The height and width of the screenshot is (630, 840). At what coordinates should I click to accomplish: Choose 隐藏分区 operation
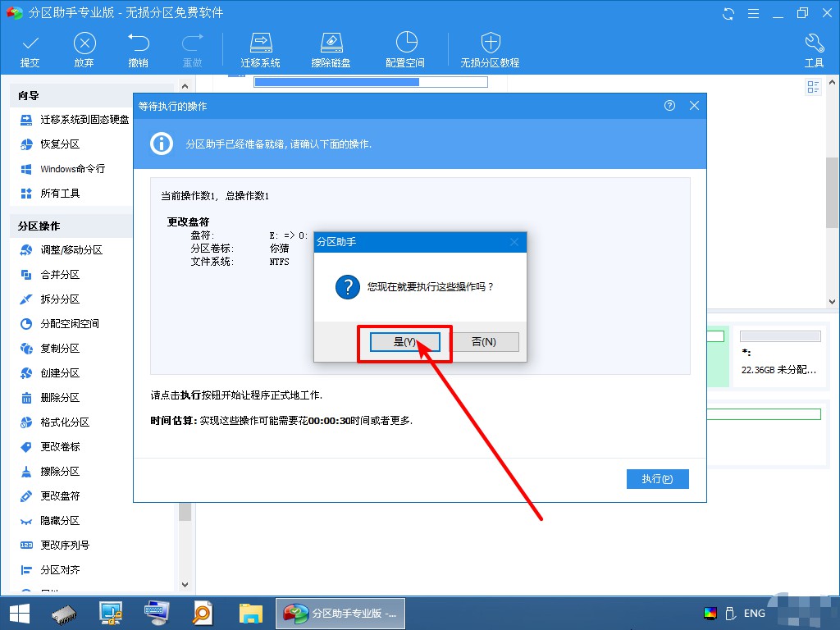point(50,521)
